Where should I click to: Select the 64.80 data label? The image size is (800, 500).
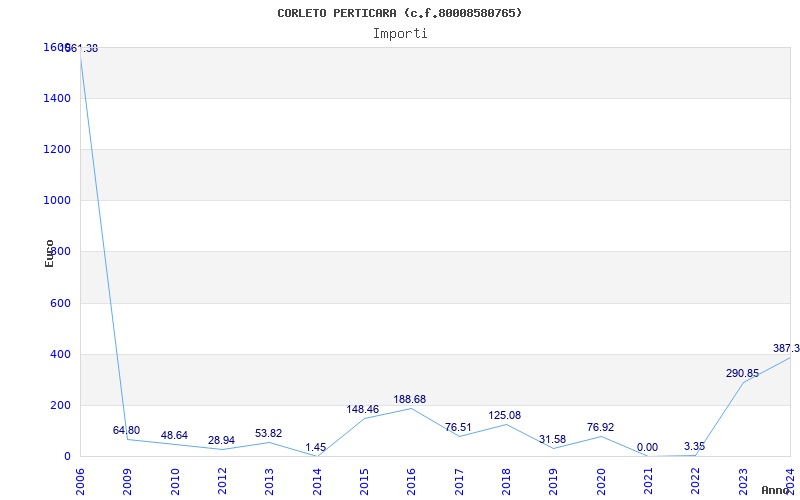[x=126, y=430]
